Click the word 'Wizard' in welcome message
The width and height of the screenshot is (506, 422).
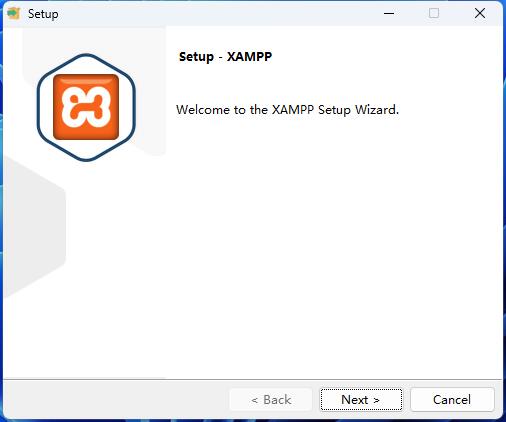point(377,110)
